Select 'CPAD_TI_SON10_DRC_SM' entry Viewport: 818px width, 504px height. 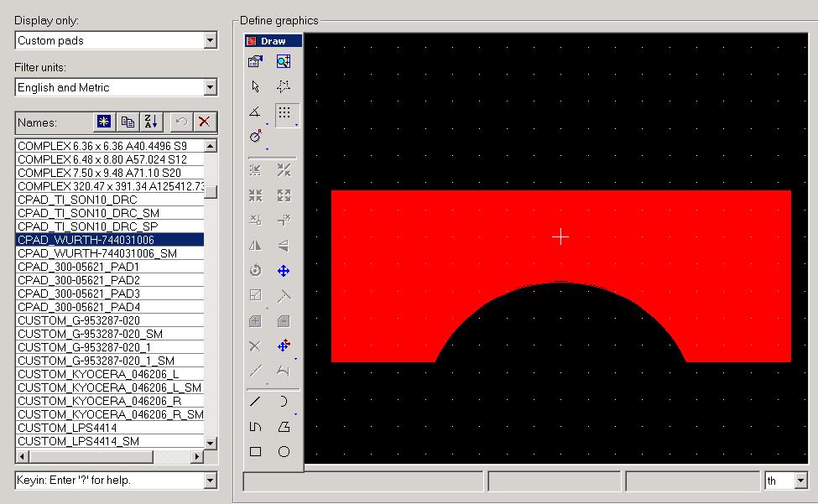[110, 213]
